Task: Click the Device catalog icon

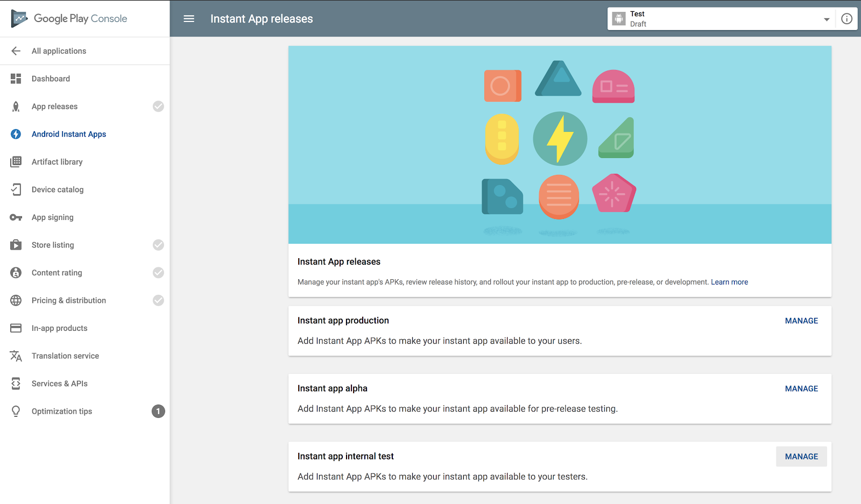Action: pos(16,189)
